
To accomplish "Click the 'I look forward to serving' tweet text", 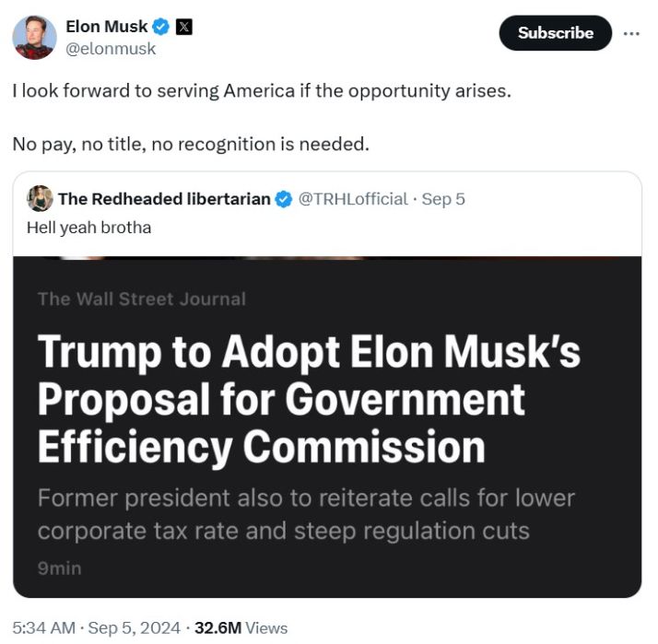I will [262, 118].
